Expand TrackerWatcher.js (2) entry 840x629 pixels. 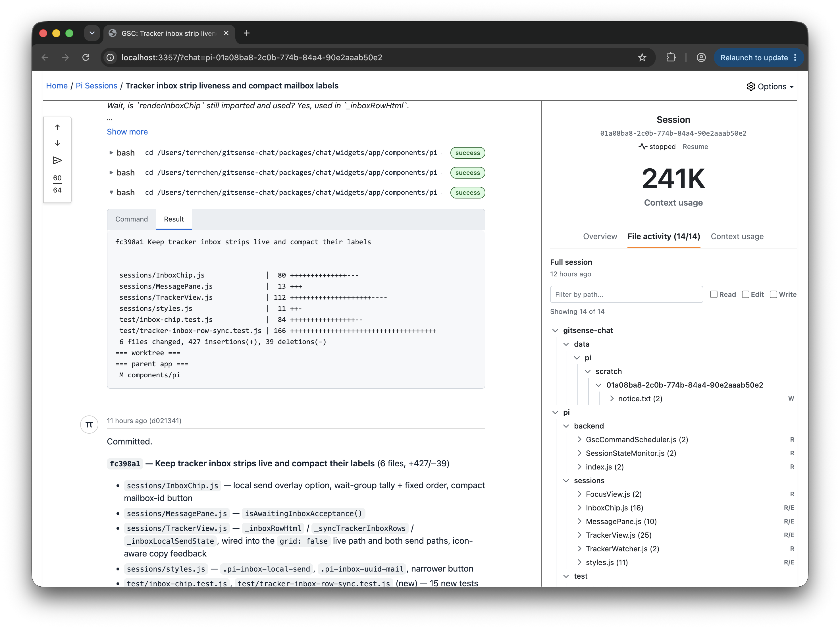coord(579,549)
